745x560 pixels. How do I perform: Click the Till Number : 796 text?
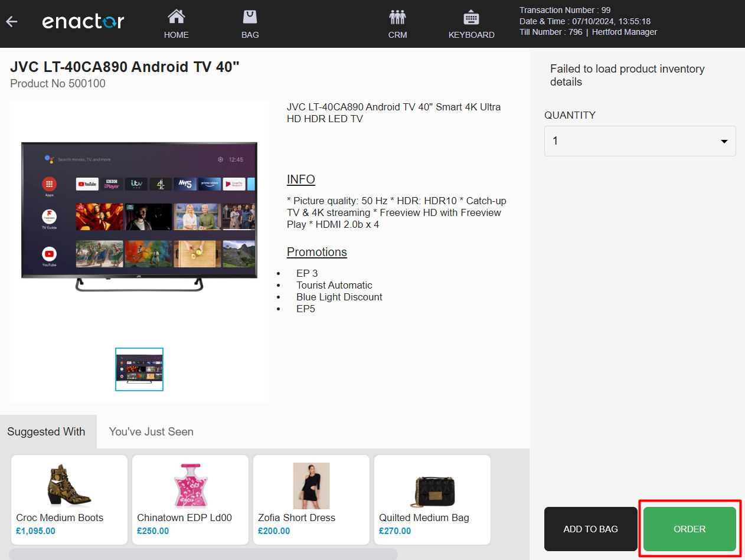551,32
